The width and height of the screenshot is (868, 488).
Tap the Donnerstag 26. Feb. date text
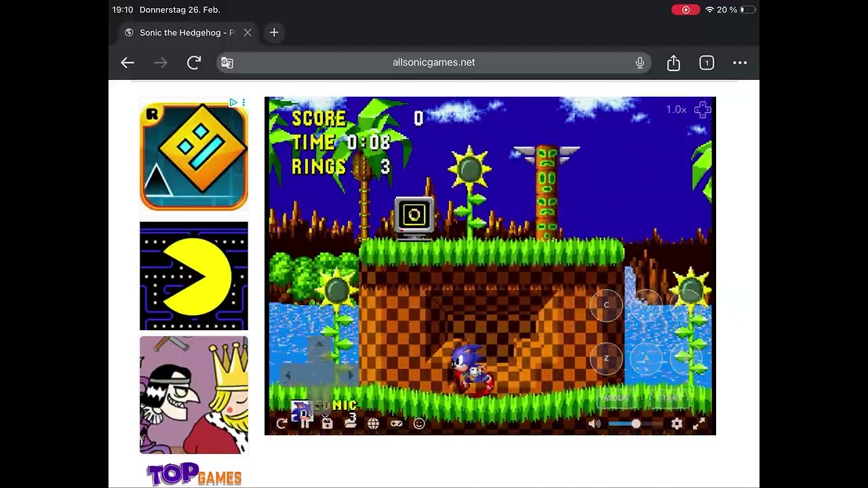(x=180, y=9)
